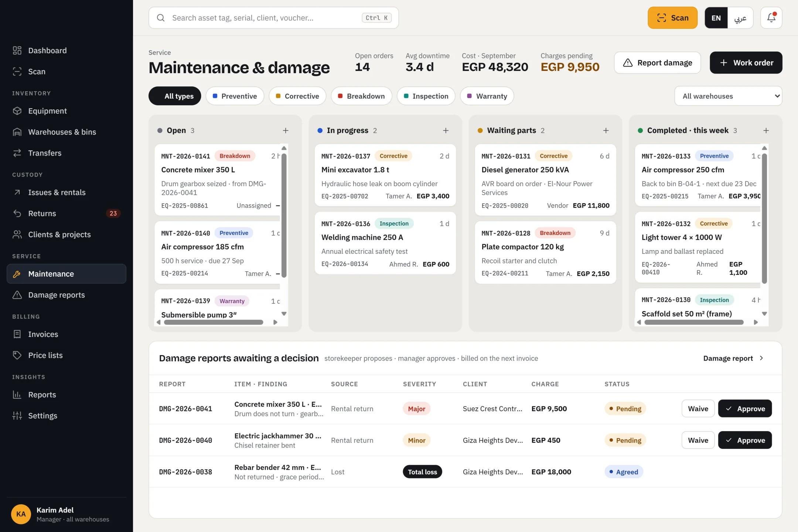Waive damage report DMG-2026-0041
Image resolution: width=798 pixels, height=532 pixels.
698,409
